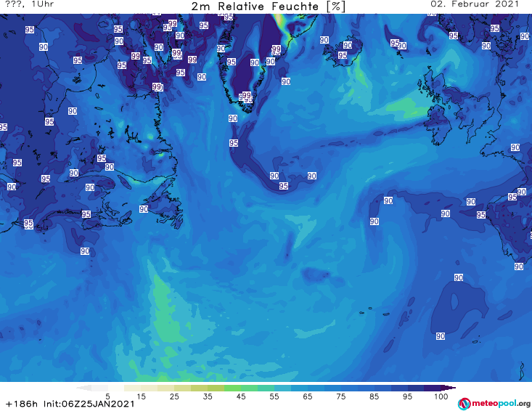
Task: Pick the white arrow at the legend's left end
Action: tap(83, 388)
